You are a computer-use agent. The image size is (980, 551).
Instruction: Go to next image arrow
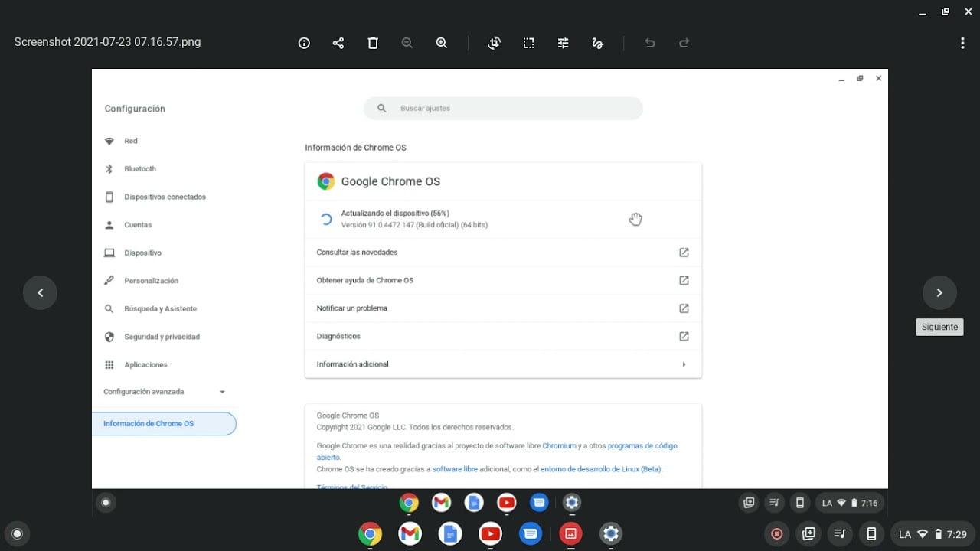point(939,292)
